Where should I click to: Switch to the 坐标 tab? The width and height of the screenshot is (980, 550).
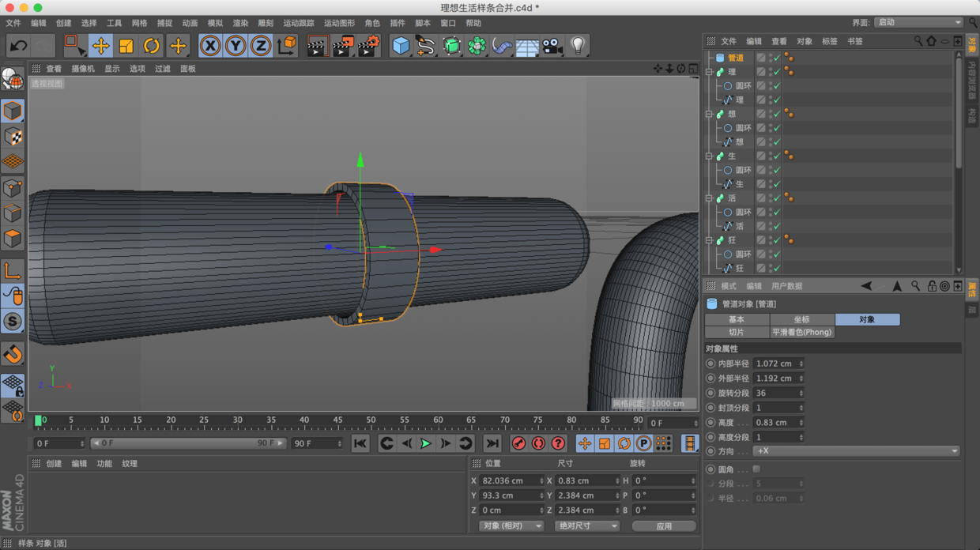[x=802, y=319]
